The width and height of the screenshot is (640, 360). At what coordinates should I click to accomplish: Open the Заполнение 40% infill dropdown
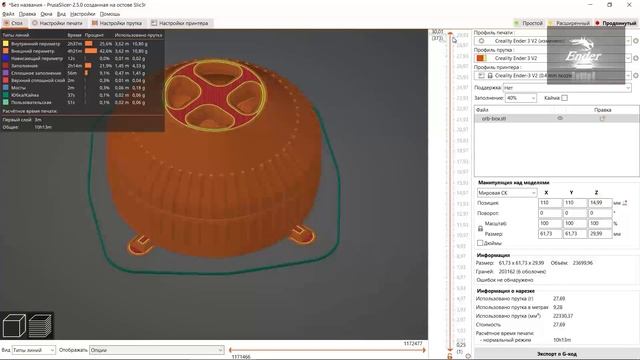(x=520, y=98)
